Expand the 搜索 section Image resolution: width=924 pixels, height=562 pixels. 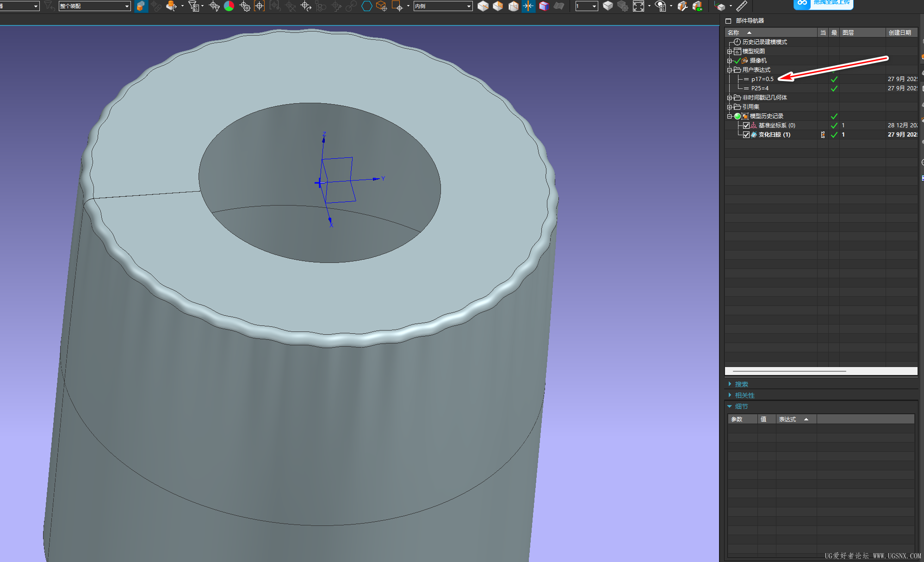click(741, 384)
